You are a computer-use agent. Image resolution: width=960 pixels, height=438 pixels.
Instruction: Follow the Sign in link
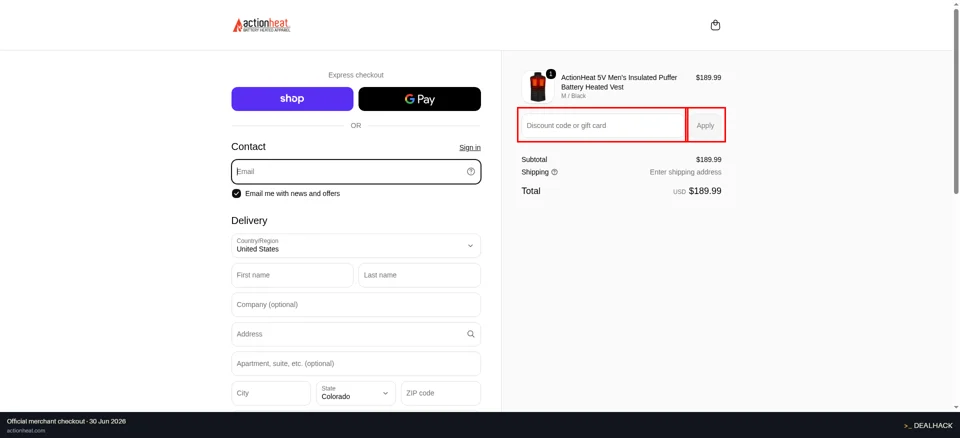point(470,148)
